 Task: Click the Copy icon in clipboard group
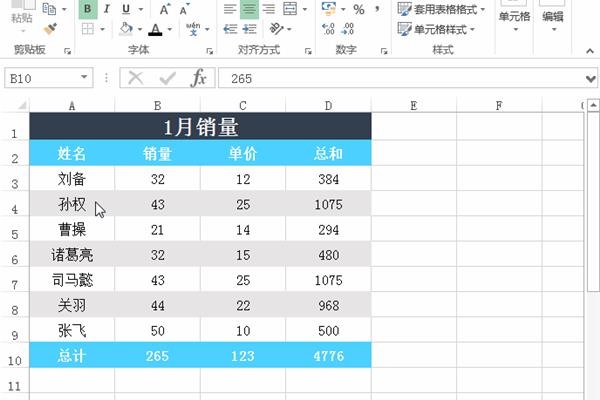pyautogui.click(x=49, y=8)
